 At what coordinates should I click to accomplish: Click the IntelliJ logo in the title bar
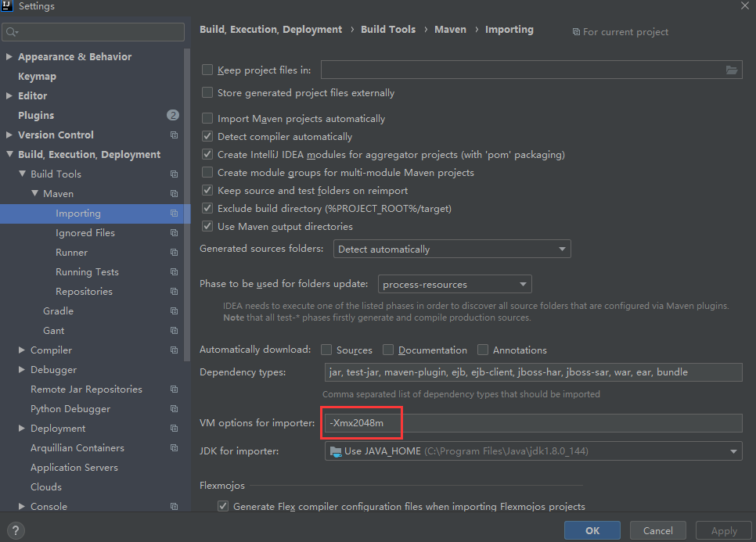[x=6, y=5]
